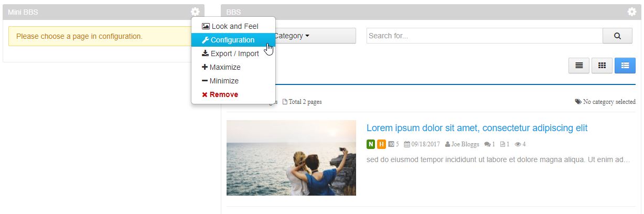Click the green N badge icon
The height and width of the screenshot is (214, 644).
pyautogui.click(x=371, y=144)
